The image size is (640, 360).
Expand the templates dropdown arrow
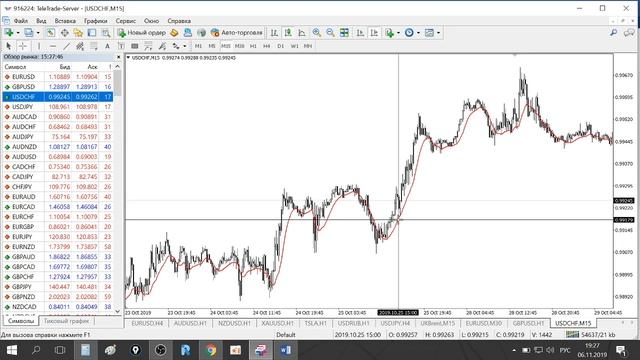(438, 33)
